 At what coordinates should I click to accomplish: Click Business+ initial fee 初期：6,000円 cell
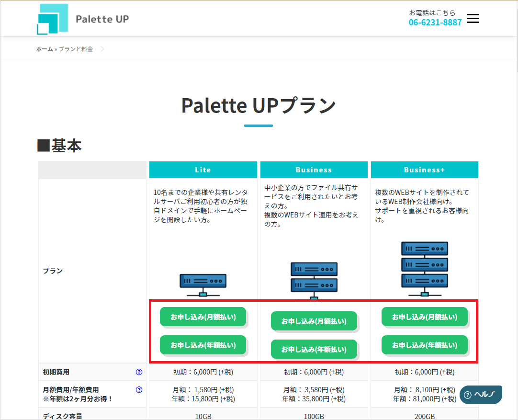pyautogui.click(x=425, y=372)
